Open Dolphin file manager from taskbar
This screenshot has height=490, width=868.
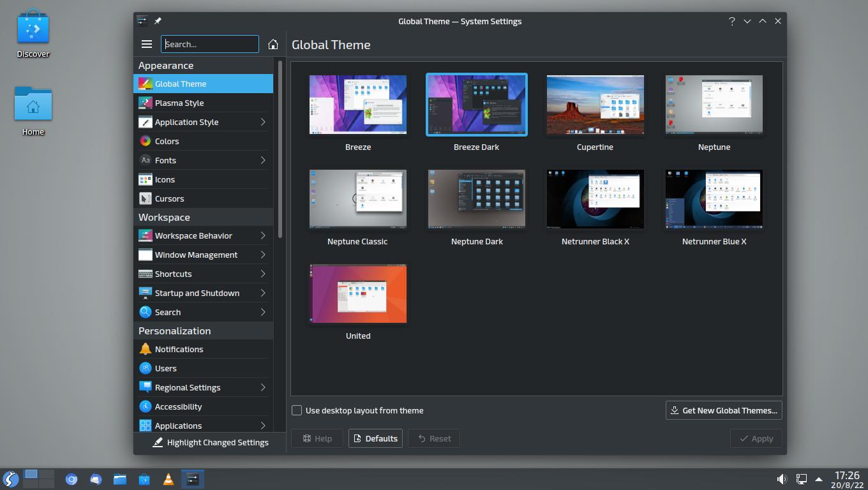(x=120, y=479)
